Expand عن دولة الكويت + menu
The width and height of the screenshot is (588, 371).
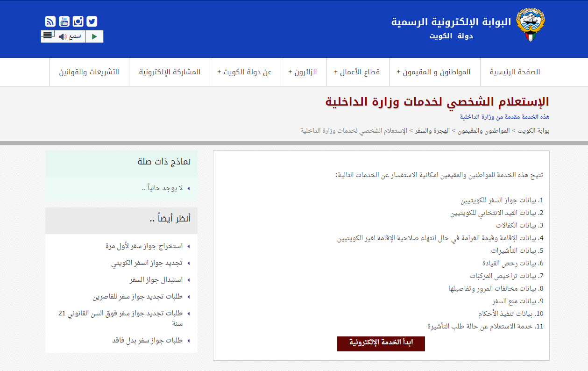pyautogui.click(x=244, y=72)
